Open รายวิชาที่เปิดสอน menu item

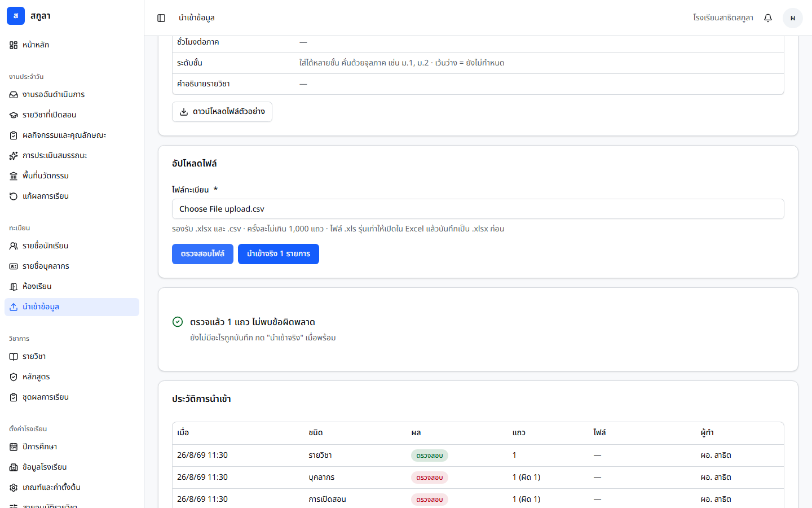point(72,115)
